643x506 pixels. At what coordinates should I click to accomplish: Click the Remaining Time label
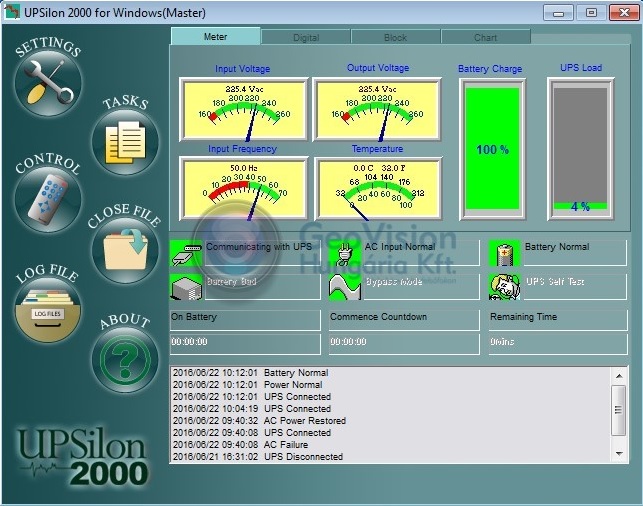(523, 317)
